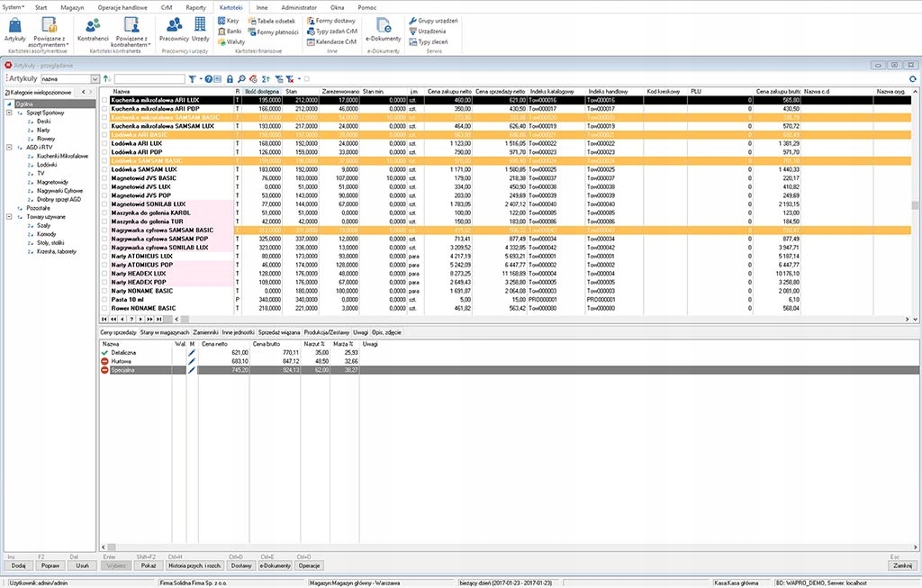The height and width of the screenshot is (588, 922).
Task: Open Pracownicy from the ribbon
Action: click(x=173, y=27)
